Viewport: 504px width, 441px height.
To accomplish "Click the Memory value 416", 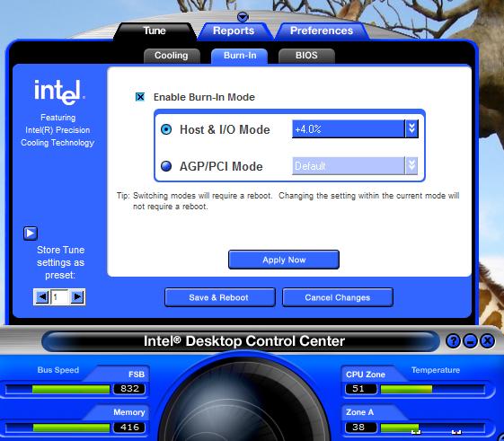I will pos(129,428).
